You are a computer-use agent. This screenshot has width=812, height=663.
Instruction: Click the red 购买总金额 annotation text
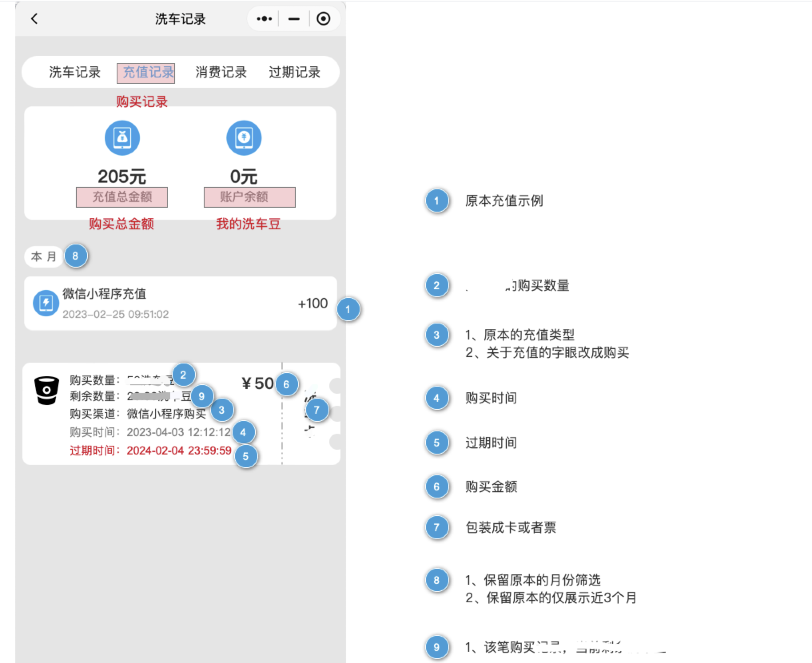point(121,224)
